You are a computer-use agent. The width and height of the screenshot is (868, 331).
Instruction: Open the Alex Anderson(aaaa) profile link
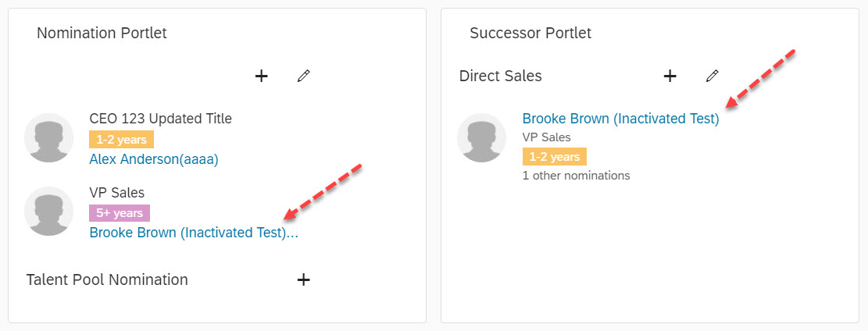[154, 159]
